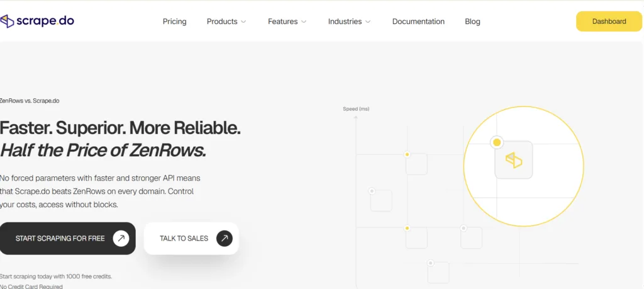Click the 'Speed (ms)' axis label
The image size is (644, 289).
356,109
